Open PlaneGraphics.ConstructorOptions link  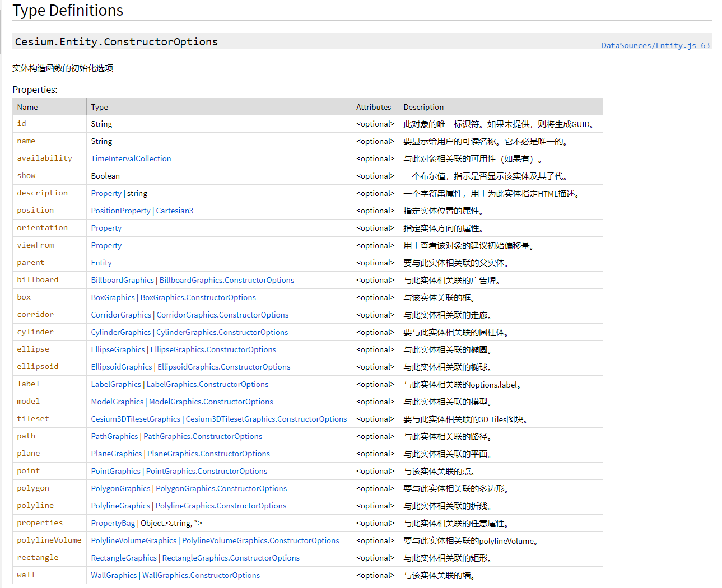(208, 454)
